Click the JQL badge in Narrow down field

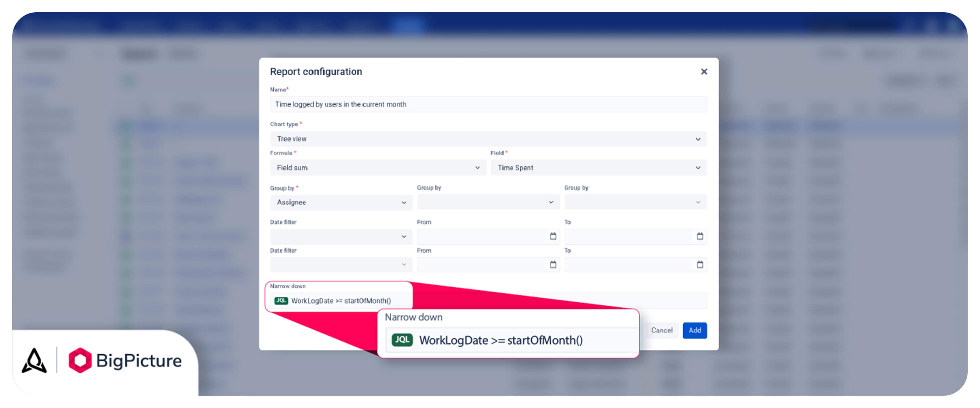281,301
